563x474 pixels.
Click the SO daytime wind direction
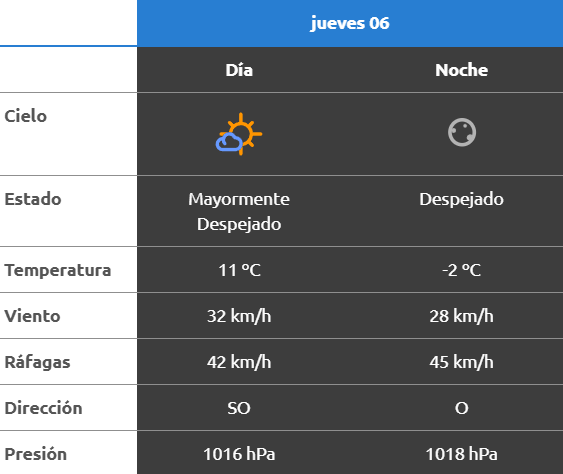point(239,408)
